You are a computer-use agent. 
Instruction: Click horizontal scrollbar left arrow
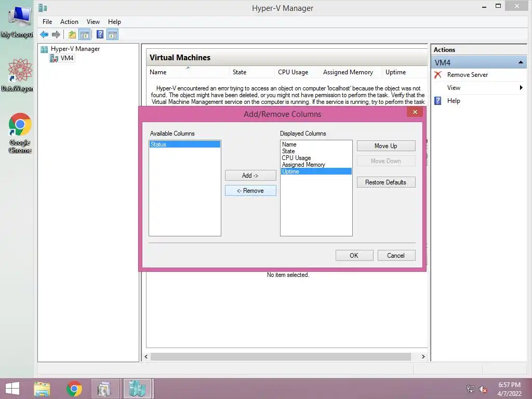pos(146,357)
